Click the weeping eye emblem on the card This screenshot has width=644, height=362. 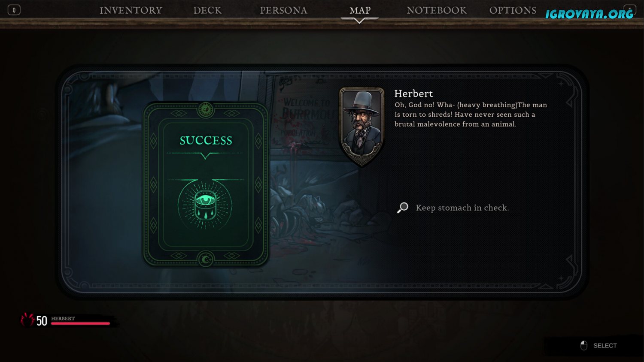(205, 205)
